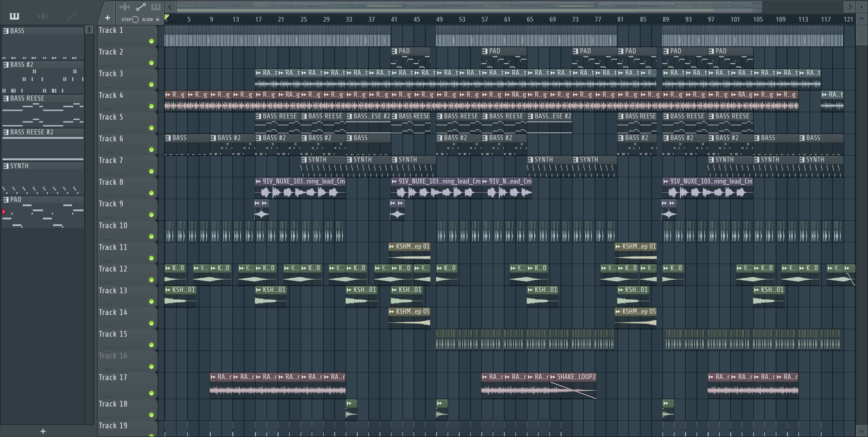Focus pattern clips in the playlist header
868x437 pixels.
(x=156, y=7)
